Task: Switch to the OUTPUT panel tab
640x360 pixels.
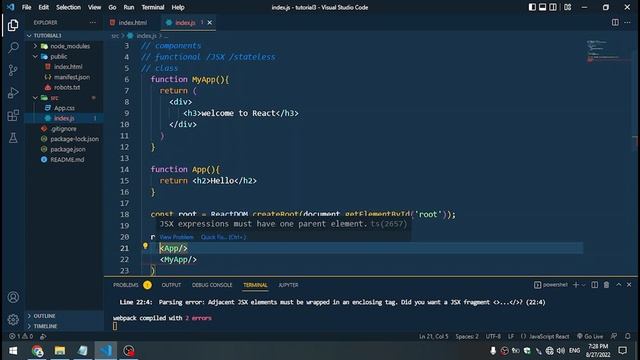Action: 171,285
